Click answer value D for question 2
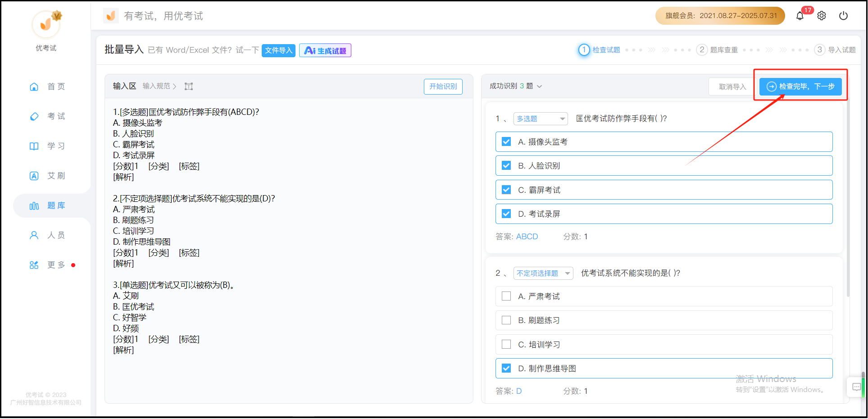The height and width of the screenshot is (419, 868). click(x=519, y=392)
